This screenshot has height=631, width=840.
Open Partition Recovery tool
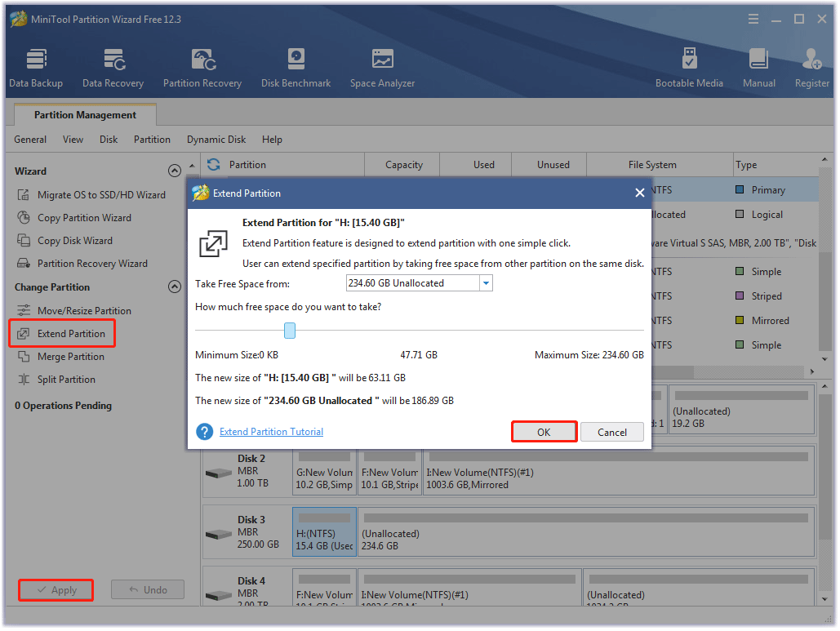click(x=202, y=68)
